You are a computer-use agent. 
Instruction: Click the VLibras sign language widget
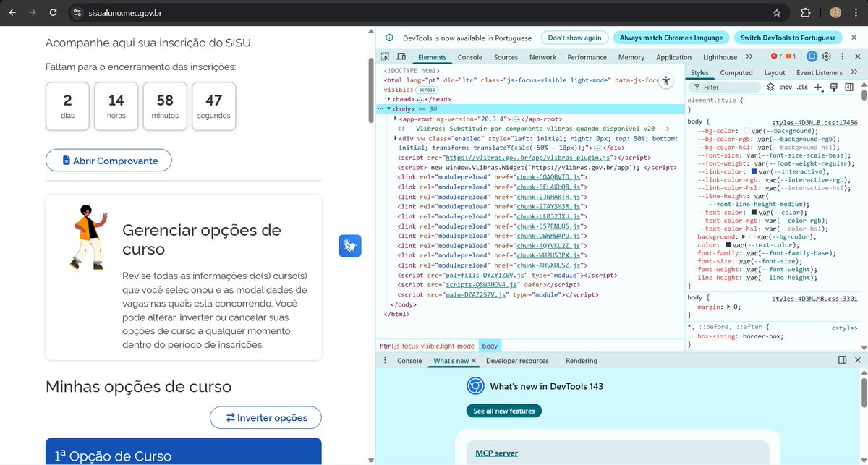(350, 246)
